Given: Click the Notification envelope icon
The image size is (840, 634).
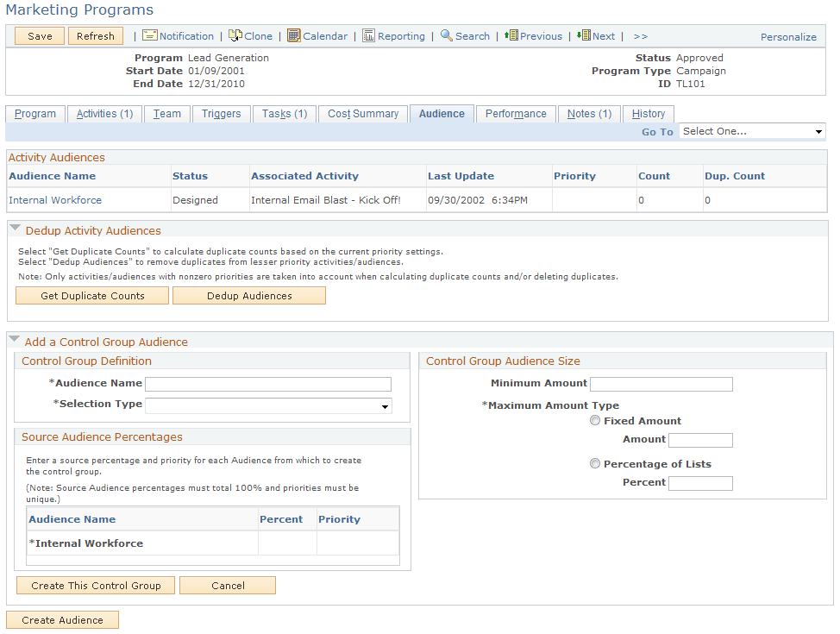Looking at the screenshot, I should pos(149,35).
